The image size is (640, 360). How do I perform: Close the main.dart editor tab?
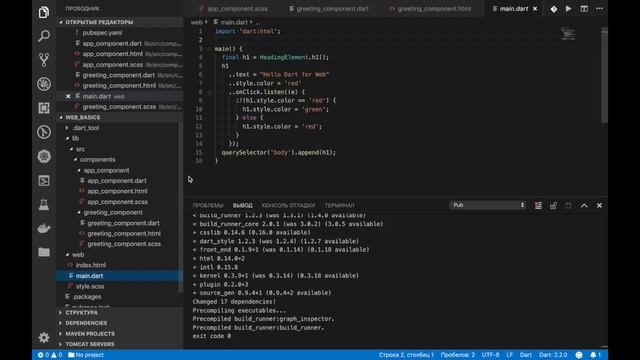click(x=535, y=9)
